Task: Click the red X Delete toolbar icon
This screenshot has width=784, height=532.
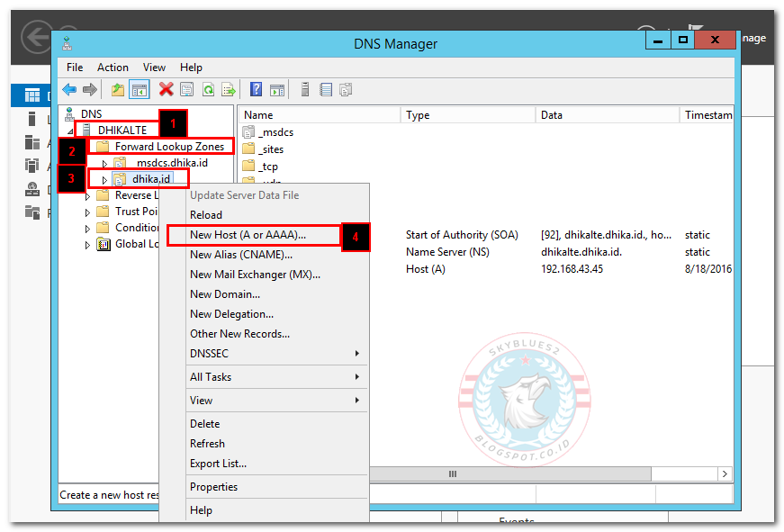Action: 165,89
